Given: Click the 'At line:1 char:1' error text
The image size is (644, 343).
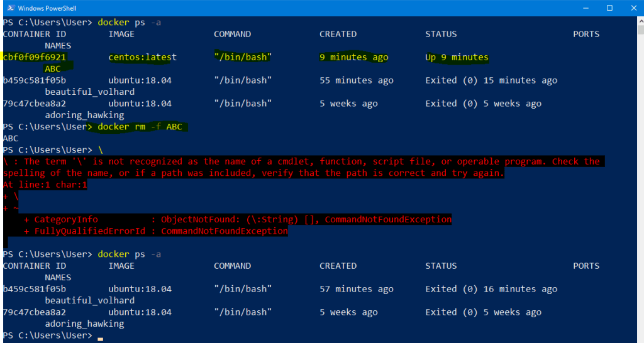Looking at the screenshot, I should [x=45, y=185].
